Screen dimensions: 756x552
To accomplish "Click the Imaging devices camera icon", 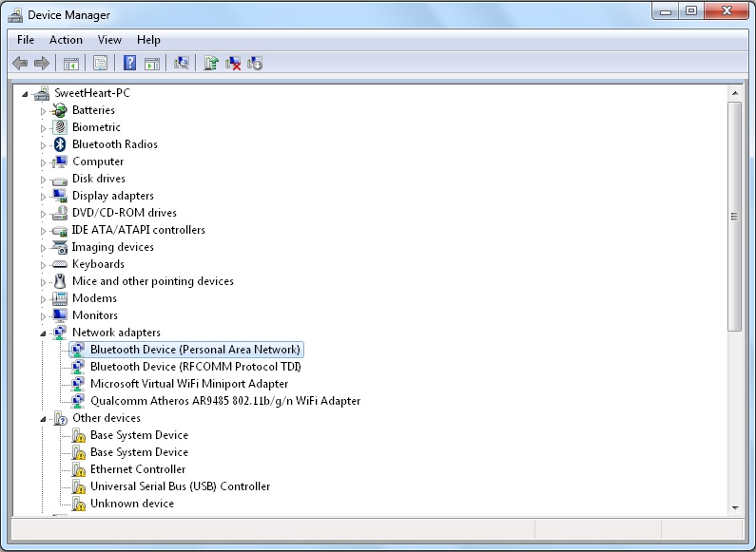I will [60, 247].
